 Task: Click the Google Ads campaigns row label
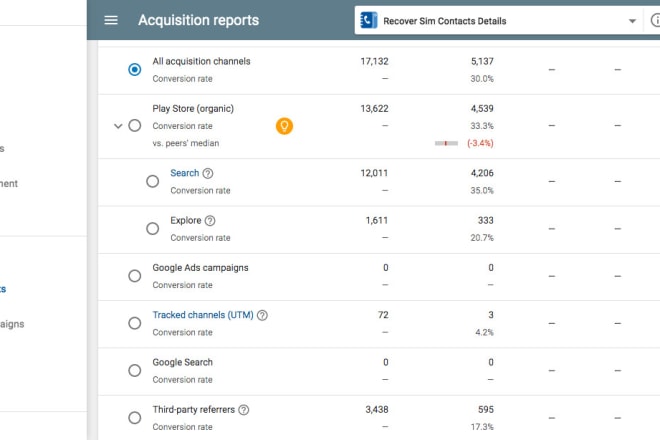point(200,268)
